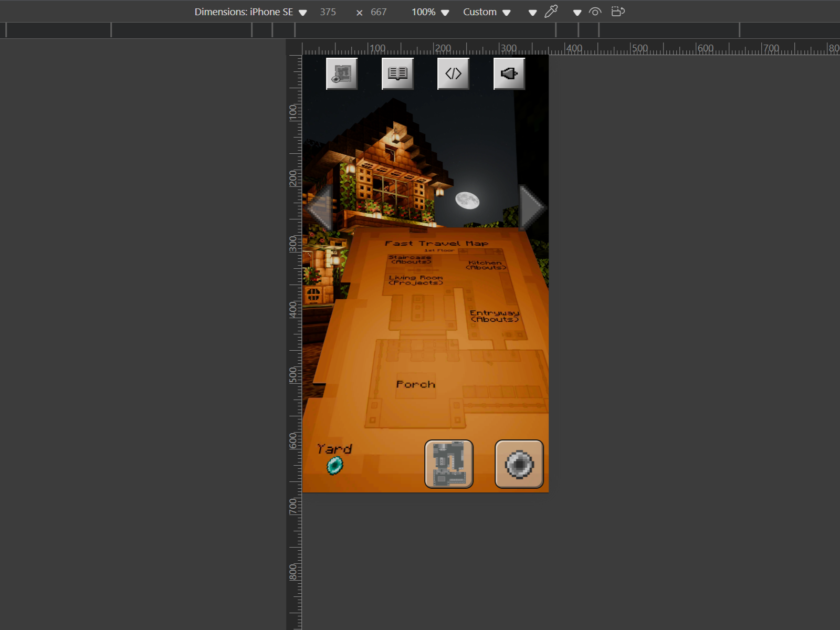Click the rotate device icon

(x=618, y=12)
